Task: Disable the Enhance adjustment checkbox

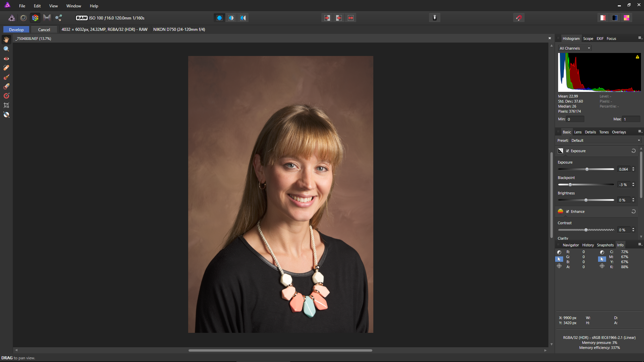Action: click(x=568, y=212)
